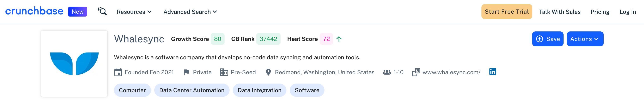Click the building icon beside Pre-Seed
The width and height of the screenshot is (644, 103).
point(224,72)
